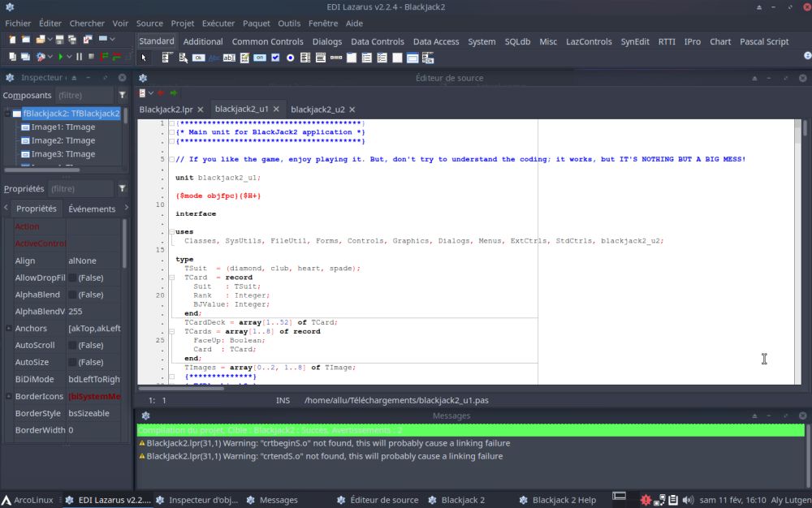
Task: Click the View Forms toolbar icon
Action: coord(25,57)
